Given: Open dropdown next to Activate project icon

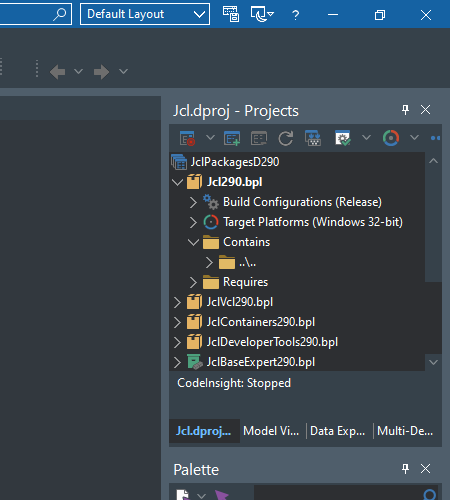Looking at the screenshot, I should 210,137.
